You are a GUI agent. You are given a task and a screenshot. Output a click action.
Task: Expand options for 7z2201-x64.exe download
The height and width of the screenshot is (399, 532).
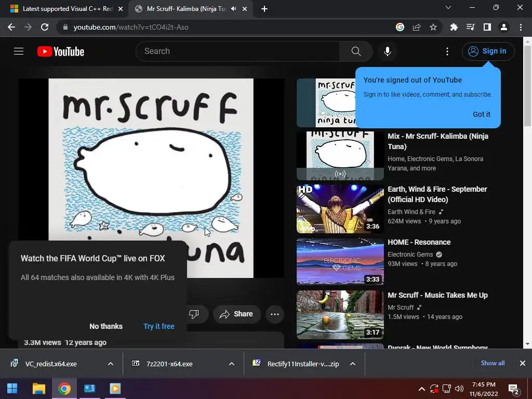click(x=232, y=364)
